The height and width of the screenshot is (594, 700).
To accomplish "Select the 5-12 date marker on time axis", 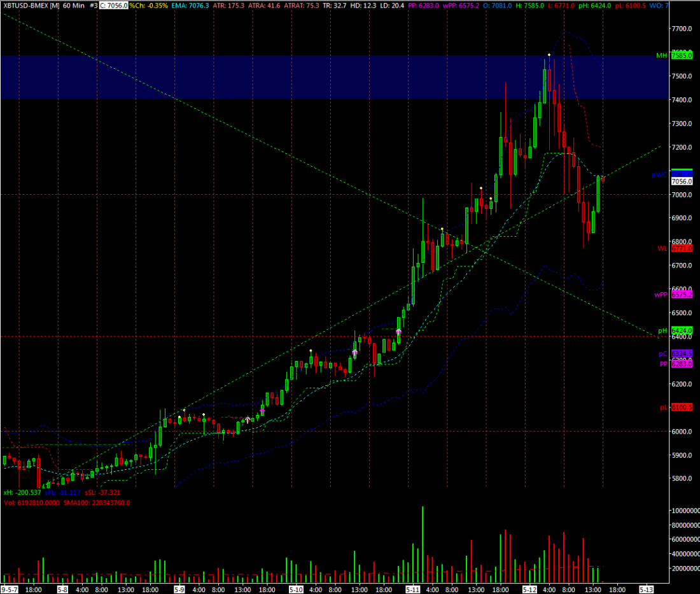I will (530, 590).
